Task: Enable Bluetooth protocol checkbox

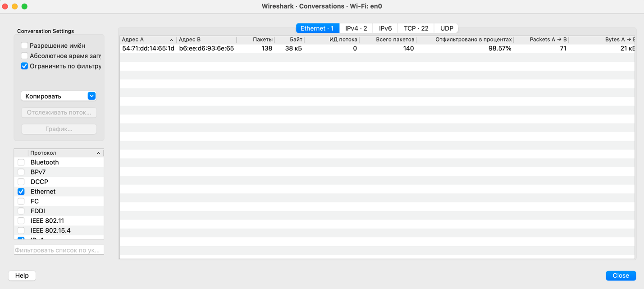Action: [x=21, y=162]
